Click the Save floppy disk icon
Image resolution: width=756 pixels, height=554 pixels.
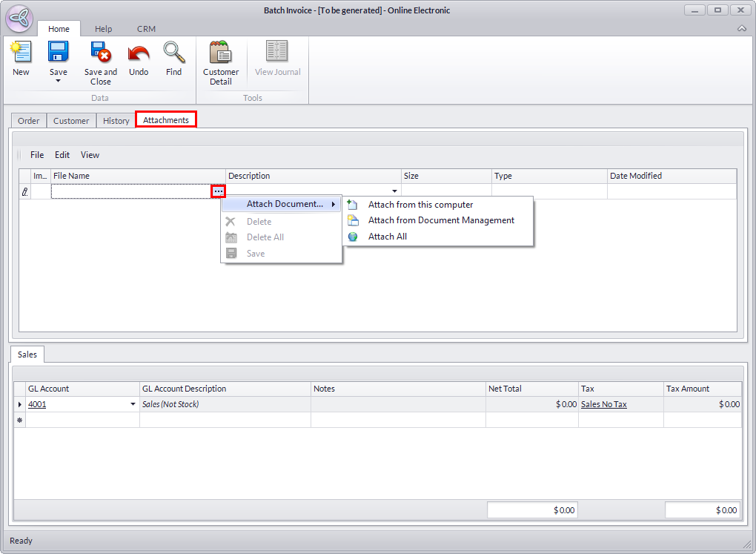tap(58, 53)
